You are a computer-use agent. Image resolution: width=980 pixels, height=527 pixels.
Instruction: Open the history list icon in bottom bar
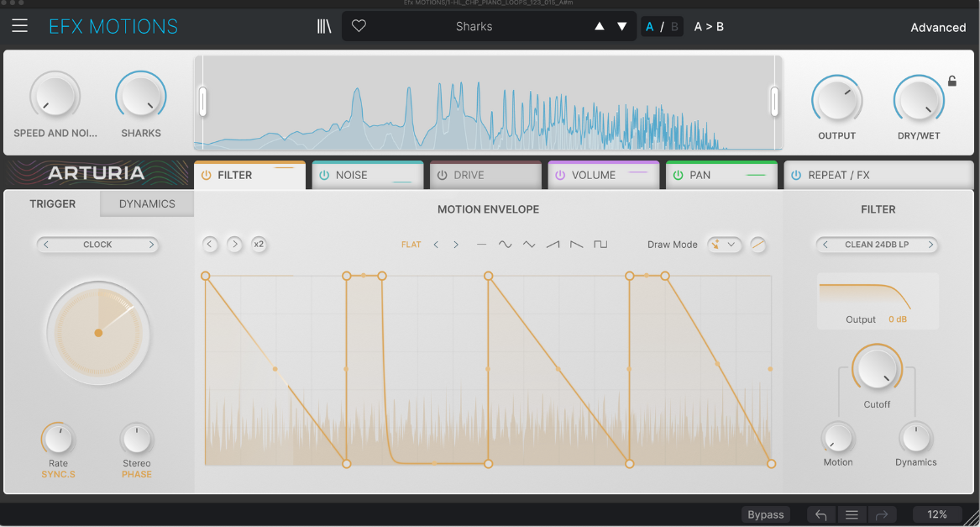(852, 514)
